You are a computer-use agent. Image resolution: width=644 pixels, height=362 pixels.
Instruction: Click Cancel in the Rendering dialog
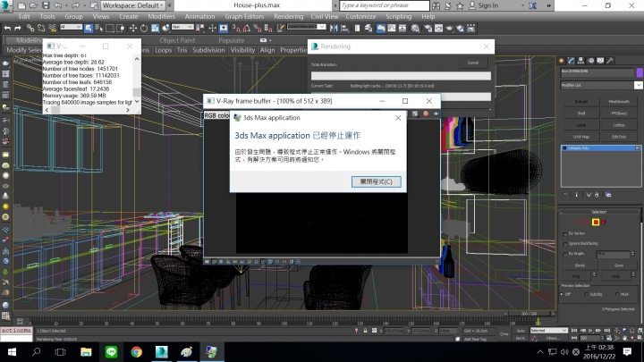(473, 63)
